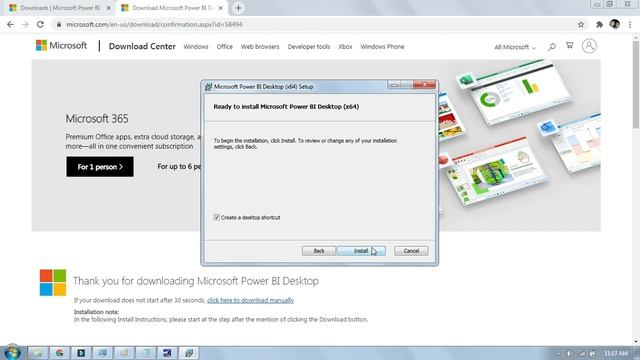The image size is (640, 360).
Task: Open the Power BI installer taskbar icon
Action: point(189,353)
